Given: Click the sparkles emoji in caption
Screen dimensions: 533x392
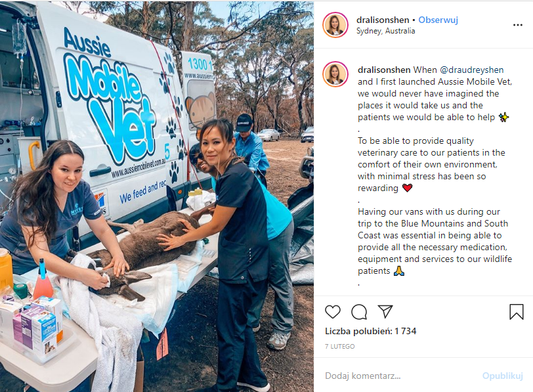Looking at the screenshot, I should click(503, 118).
